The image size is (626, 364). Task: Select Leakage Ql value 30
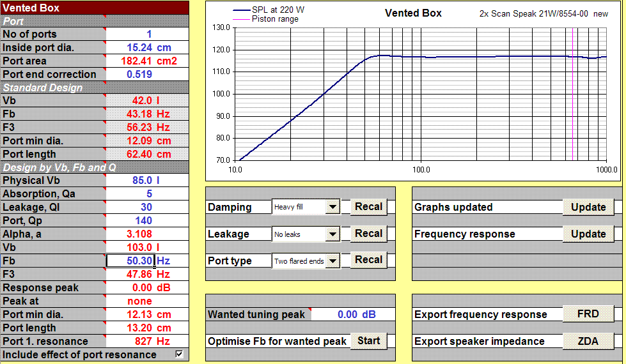[x=147, y=208]
